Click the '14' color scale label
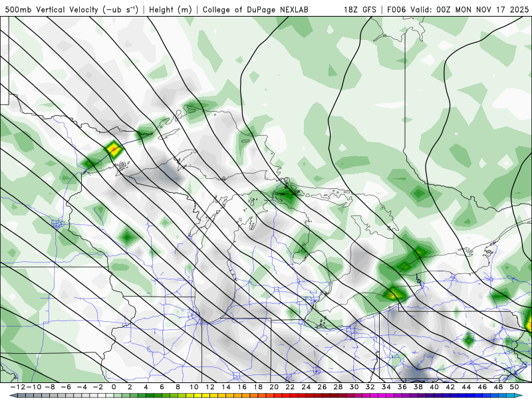Screen dimensions: 532x399 (226, 387)
